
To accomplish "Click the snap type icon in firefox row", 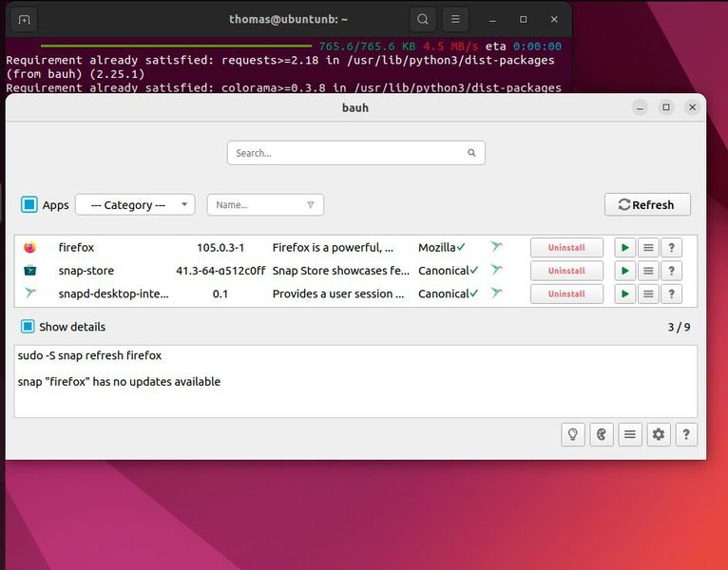I will (x=496, y=246).
